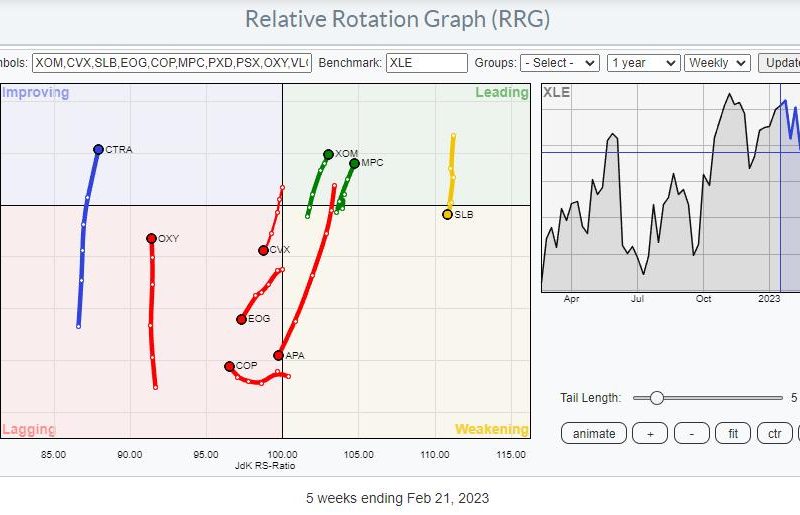Select the XOM data point

[x=329, y=154]
